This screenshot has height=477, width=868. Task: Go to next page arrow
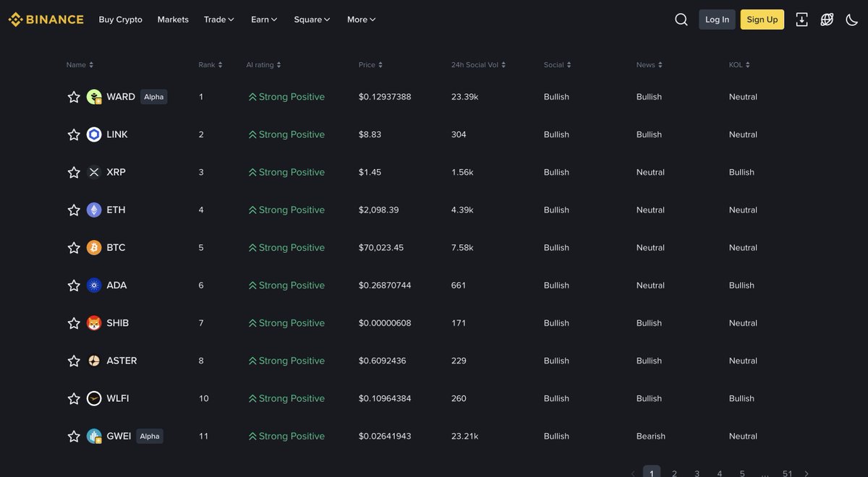pos(807,473)
